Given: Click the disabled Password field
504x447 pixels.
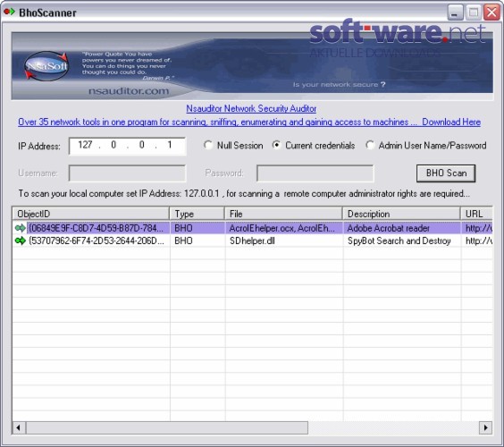Looking at the screenshot, I should pos(315,173).
